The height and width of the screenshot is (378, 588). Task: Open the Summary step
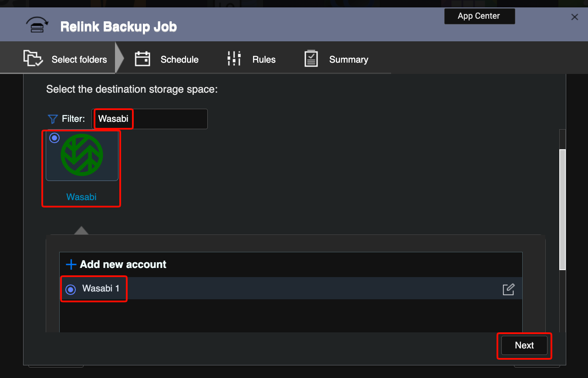[336, 59]
